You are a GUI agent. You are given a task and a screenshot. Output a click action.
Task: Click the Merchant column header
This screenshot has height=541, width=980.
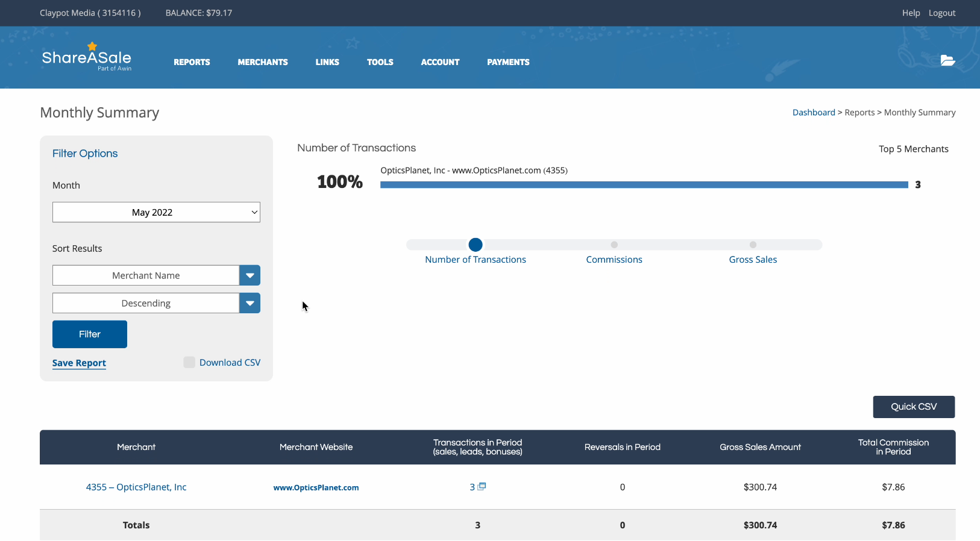[x=136, y=447]
